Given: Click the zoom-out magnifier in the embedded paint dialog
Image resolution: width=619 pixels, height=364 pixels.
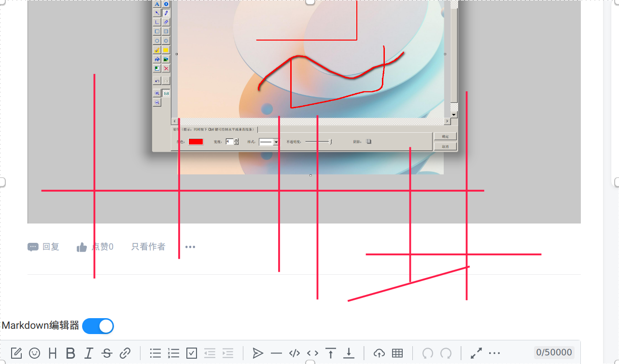Looking at the screenshot, I should tap(157, 102).
